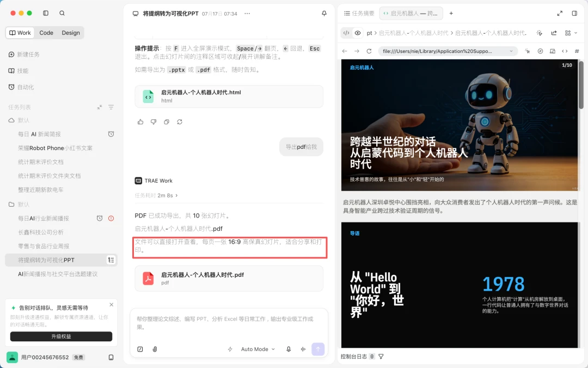Viewport: 588px width, 368px height.
Task: Attach a file with the paperclip icon
Action: coord(155,349)
